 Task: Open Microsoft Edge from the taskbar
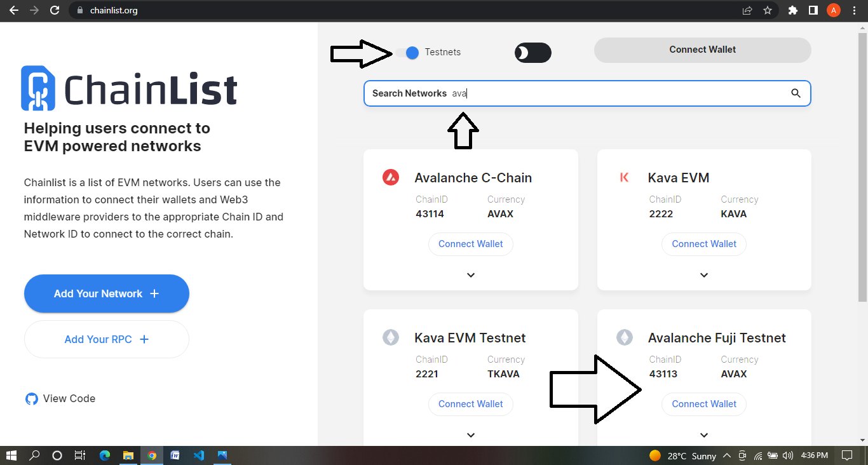[x=105, y=455]
